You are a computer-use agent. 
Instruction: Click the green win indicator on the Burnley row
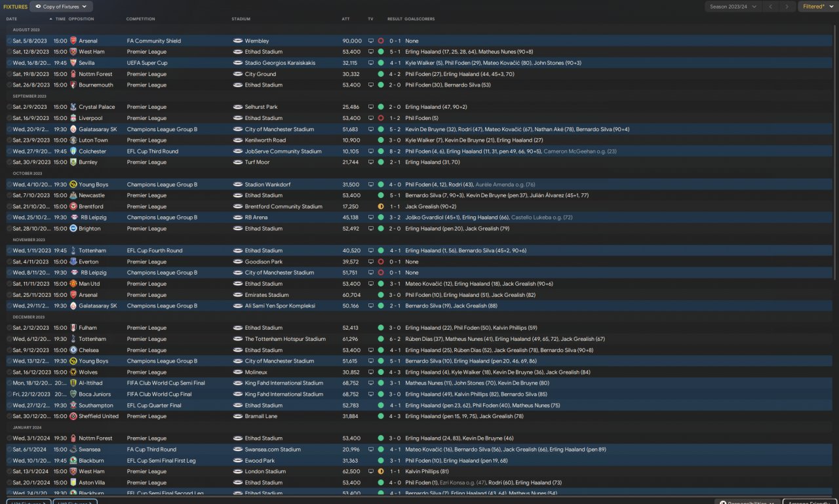[381, 162]
